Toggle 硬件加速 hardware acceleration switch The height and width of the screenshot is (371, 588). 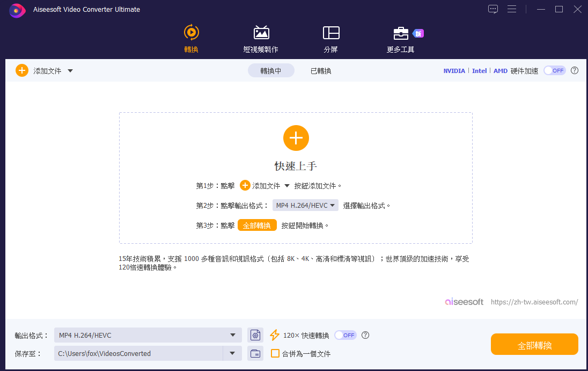click(555, 70)
